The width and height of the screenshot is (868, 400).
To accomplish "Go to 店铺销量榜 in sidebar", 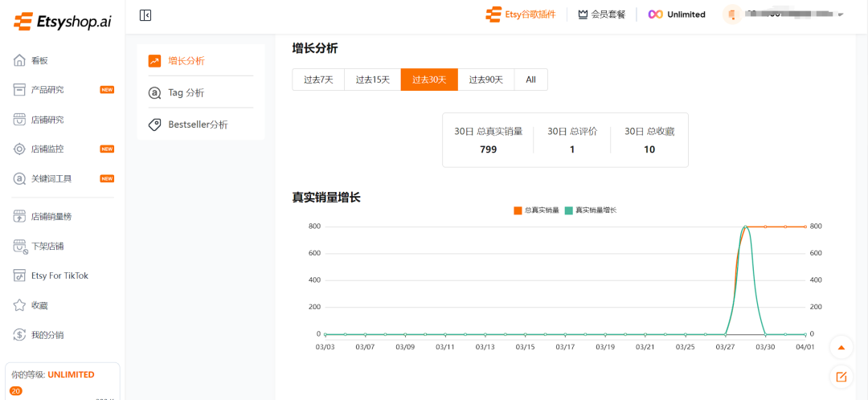I will 51,216.
